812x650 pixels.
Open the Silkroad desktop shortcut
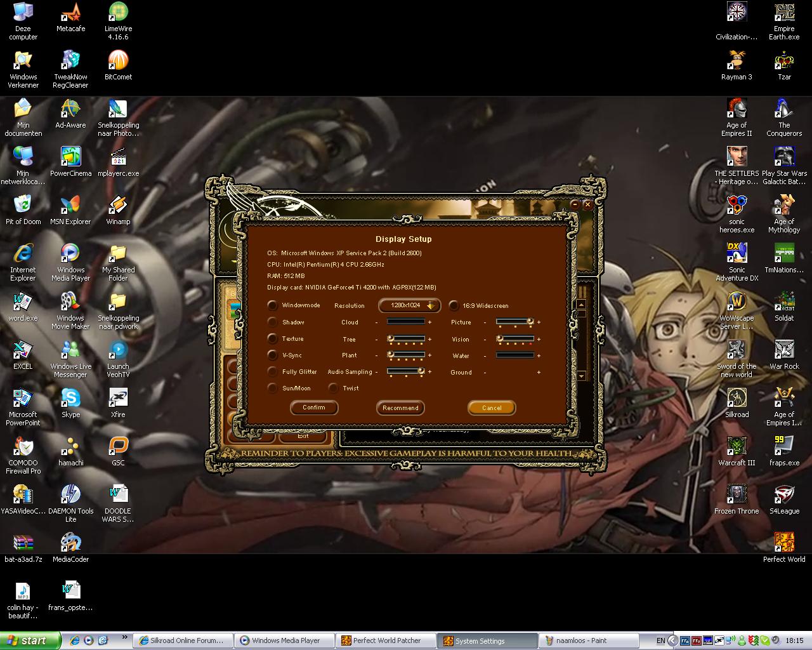pyautogui.click(x=737, y=400)
